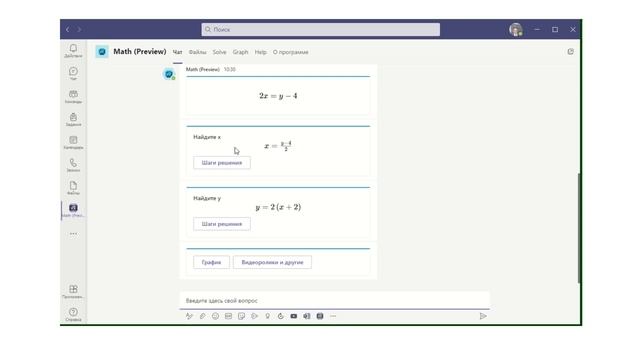Focus the question input field
This screenshot has width=640, height=360.
[334, 300]
